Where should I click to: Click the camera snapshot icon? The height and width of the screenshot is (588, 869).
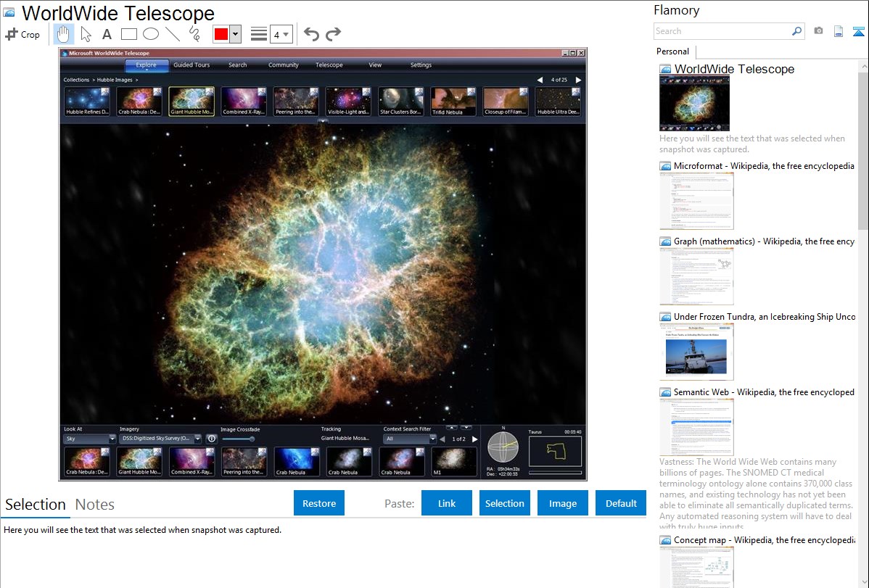(x=818, y=31)
